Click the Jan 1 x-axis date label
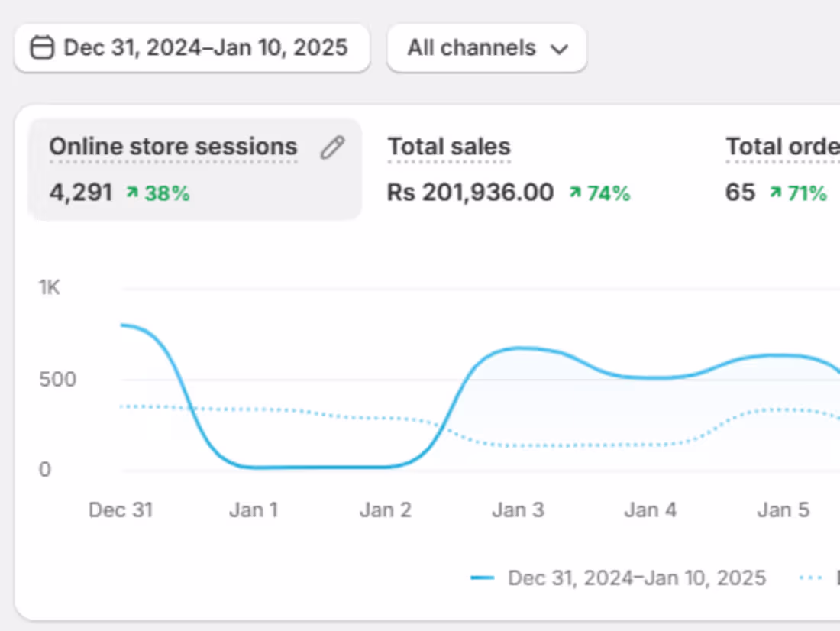The height and width of the screenshot is (631, 840). 254,510
